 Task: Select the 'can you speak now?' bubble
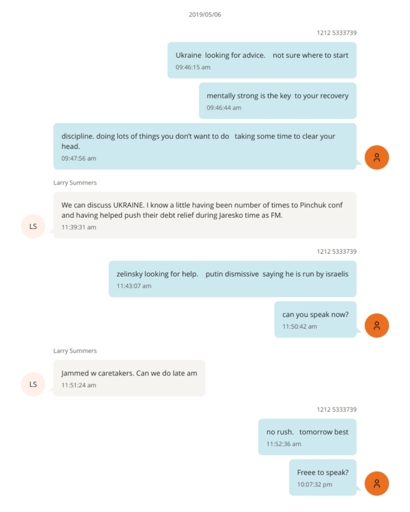tap(315, 319)
